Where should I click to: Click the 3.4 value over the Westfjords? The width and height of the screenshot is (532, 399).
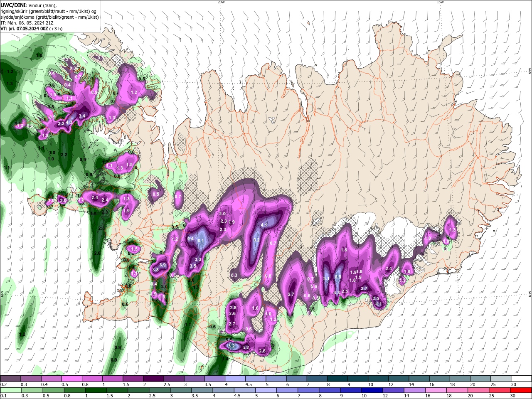click(82, 116)
